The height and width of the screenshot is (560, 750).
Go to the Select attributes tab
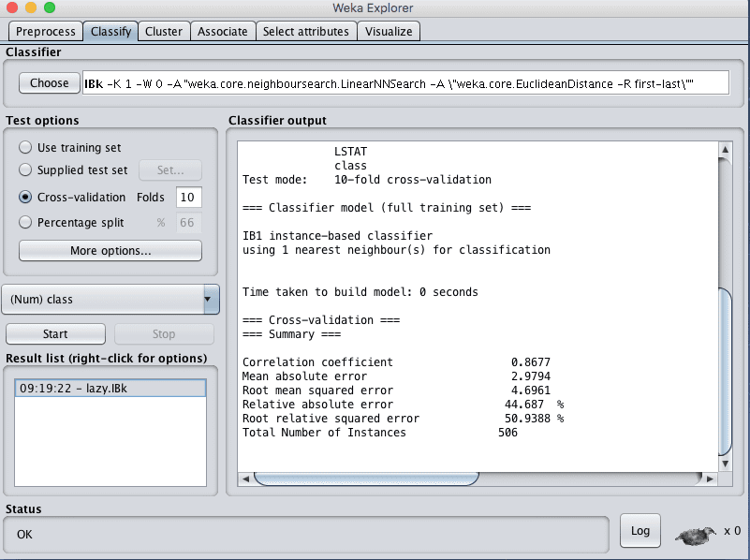[x=306, y=32]
